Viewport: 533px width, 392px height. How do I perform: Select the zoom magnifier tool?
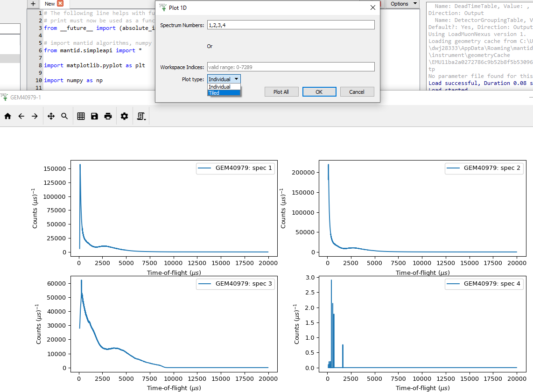pyautogui.click(x=64, y=116)
